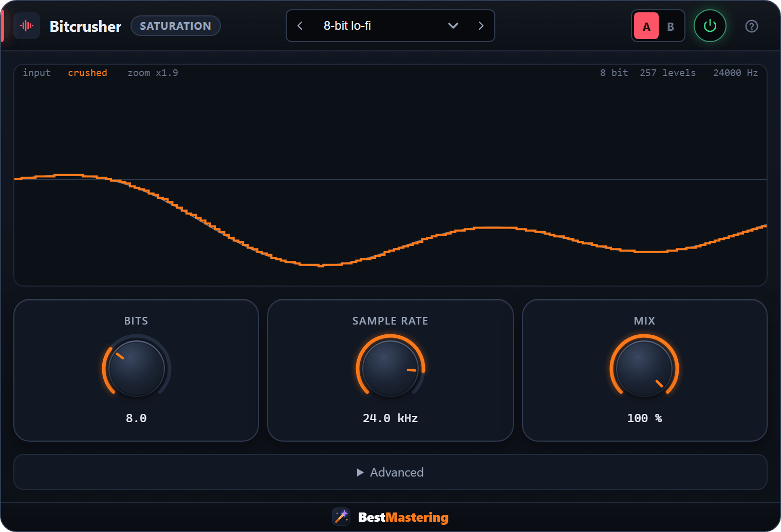Click the 24.0 kHz value
Image resolution: width=781 pixels, height=532 pixels.
click(x=390, y=418)
